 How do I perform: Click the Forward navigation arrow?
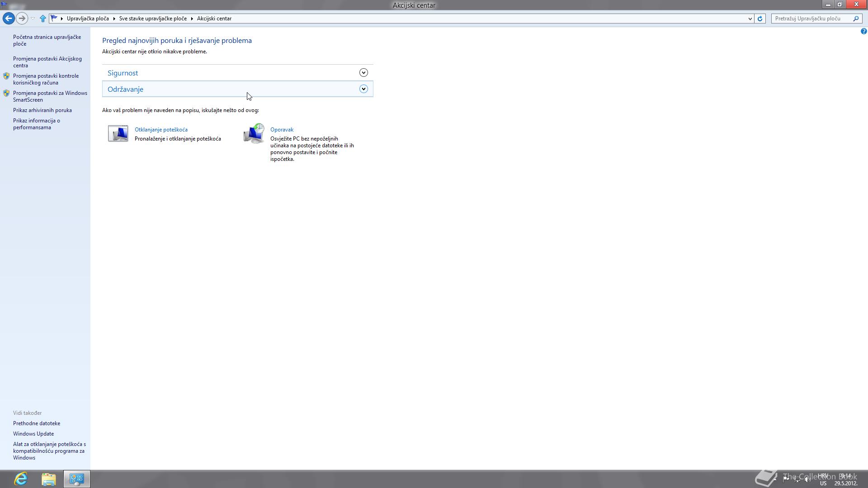pos(21,19)
